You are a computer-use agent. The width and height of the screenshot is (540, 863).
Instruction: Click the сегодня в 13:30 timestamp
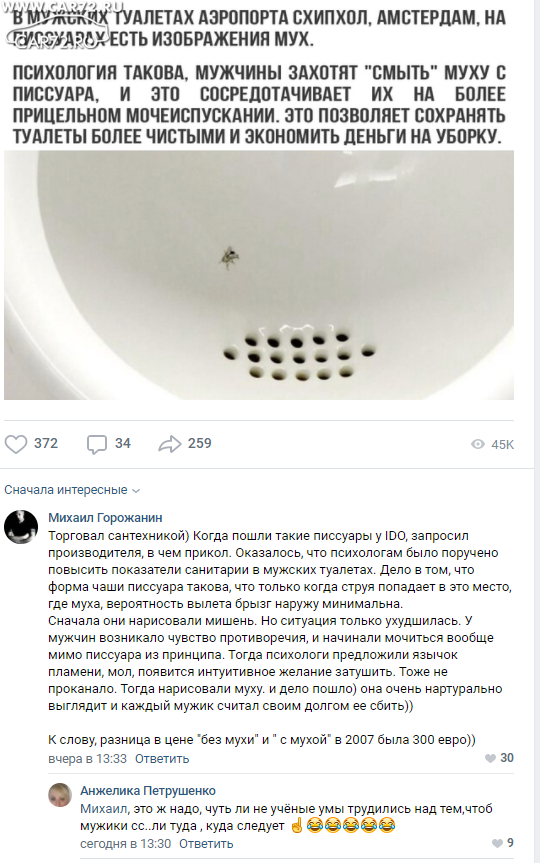point(126,843)
